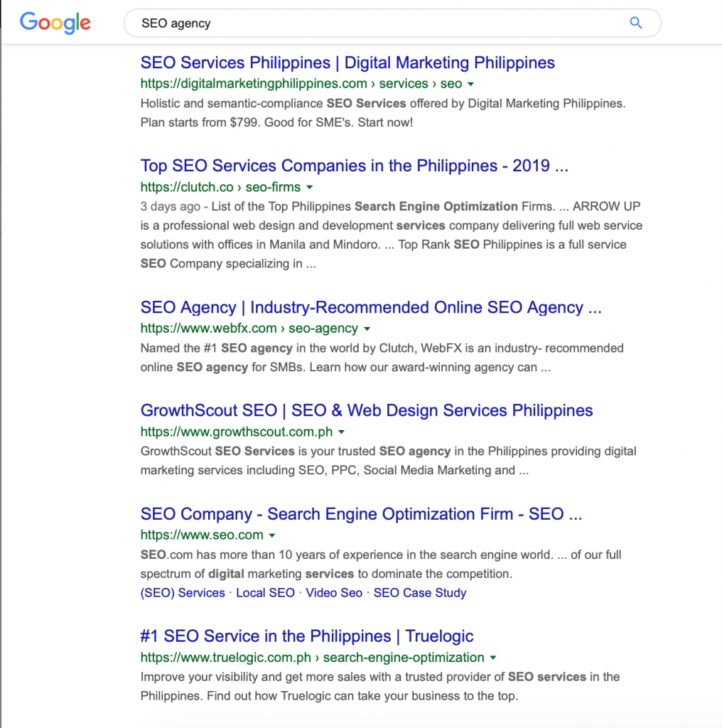This screenshot has height=728, width=722.
Task: Click the www.seo.com green URL
Action: point(202,535)
